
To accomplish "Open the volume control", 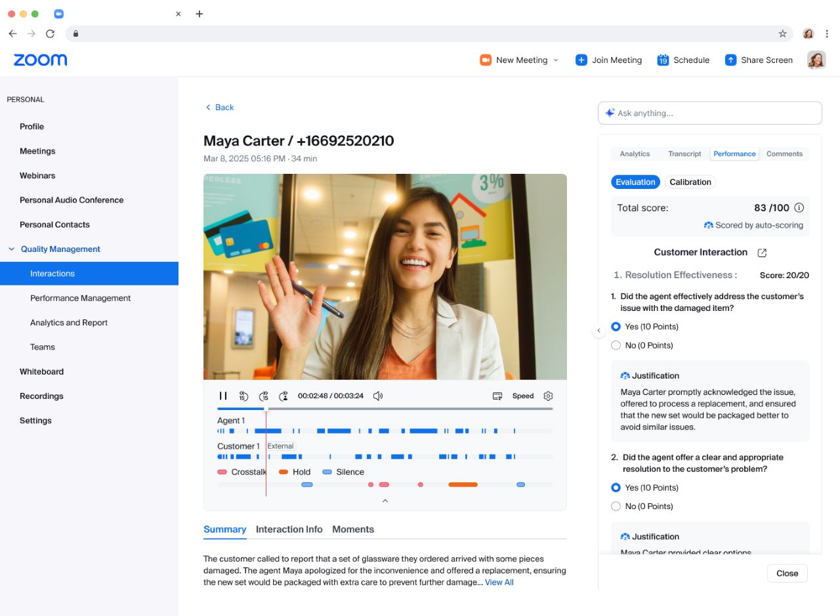I will pyautogui.click(x=378, y=396).
